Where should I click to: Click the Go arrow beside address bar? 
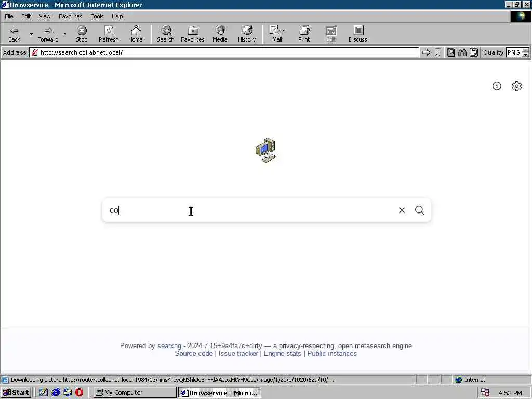coord(426,52)
